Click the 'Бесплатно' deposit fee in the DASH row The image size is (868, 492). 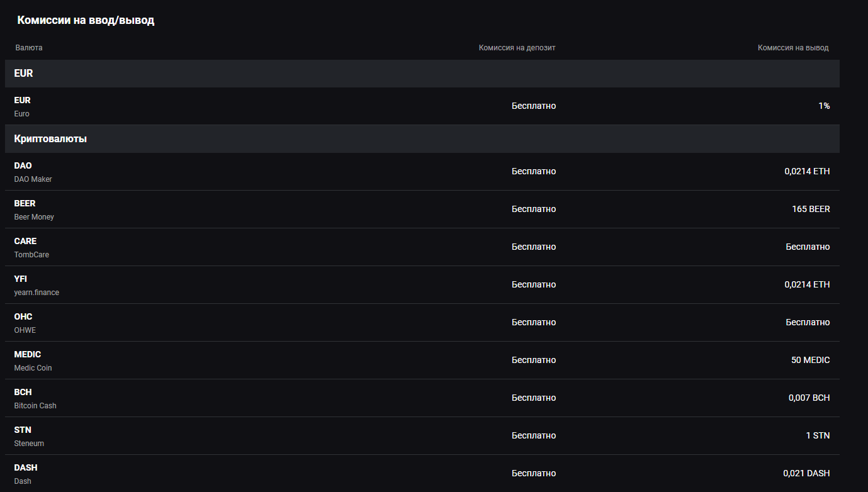[x=534, y=473]
